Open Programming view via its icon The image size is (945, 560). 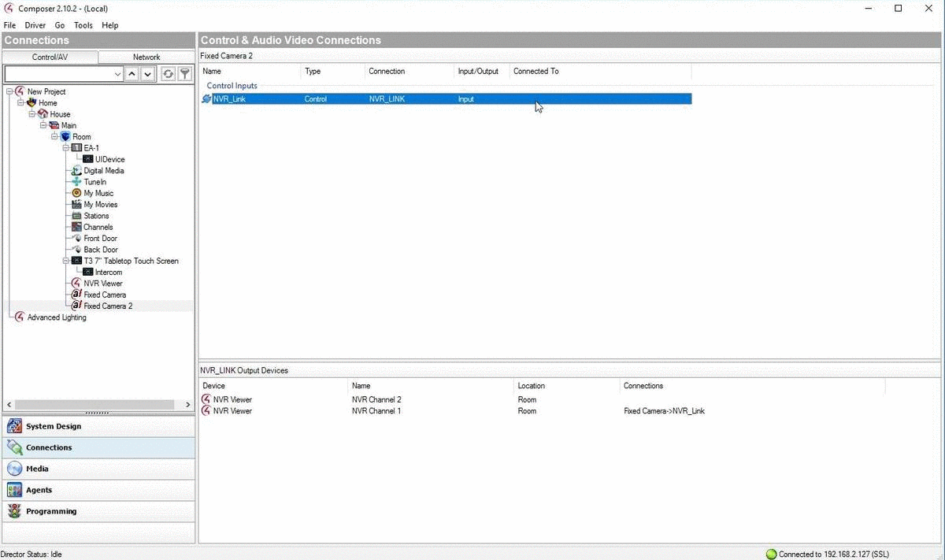(14, 511)
